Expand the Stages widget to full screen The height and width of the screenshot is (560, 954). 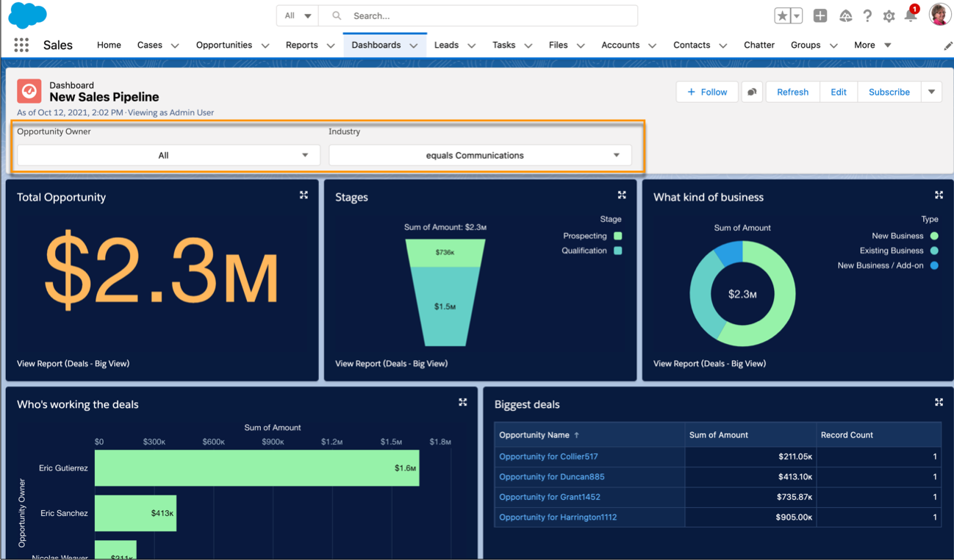(x=621, y=195)
